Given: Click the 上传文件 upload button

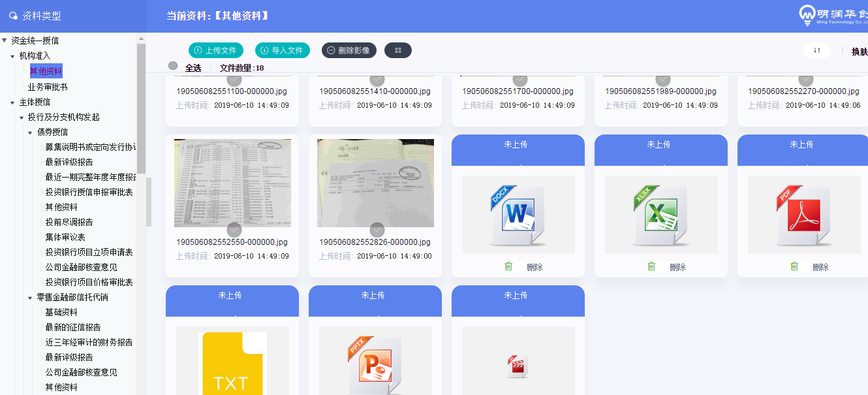Looking at the screenshot, I should (216, 50).
